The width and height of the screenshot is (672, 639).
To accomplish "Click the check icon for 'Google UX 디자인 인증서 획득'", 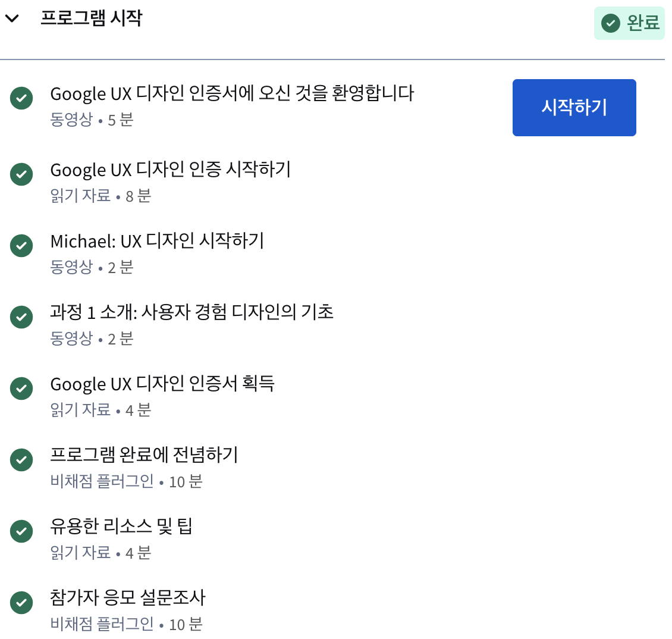I will tap(21, 389).
